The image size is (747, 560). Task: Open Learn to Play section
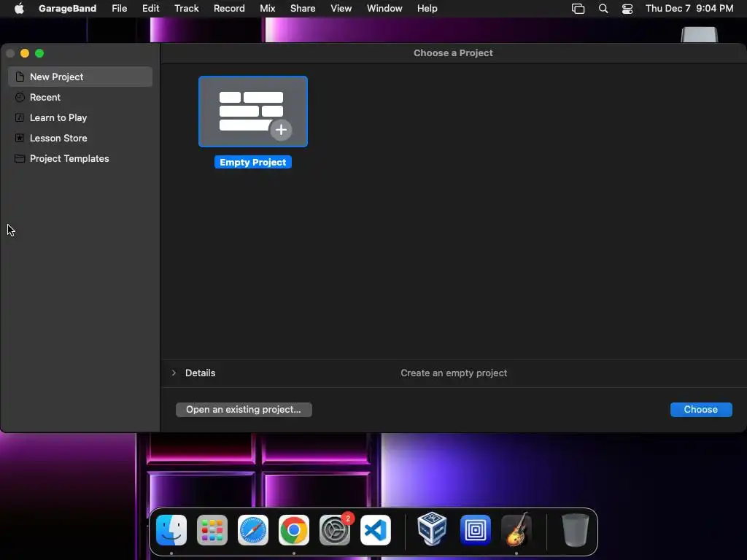click(x=80, y=117)
